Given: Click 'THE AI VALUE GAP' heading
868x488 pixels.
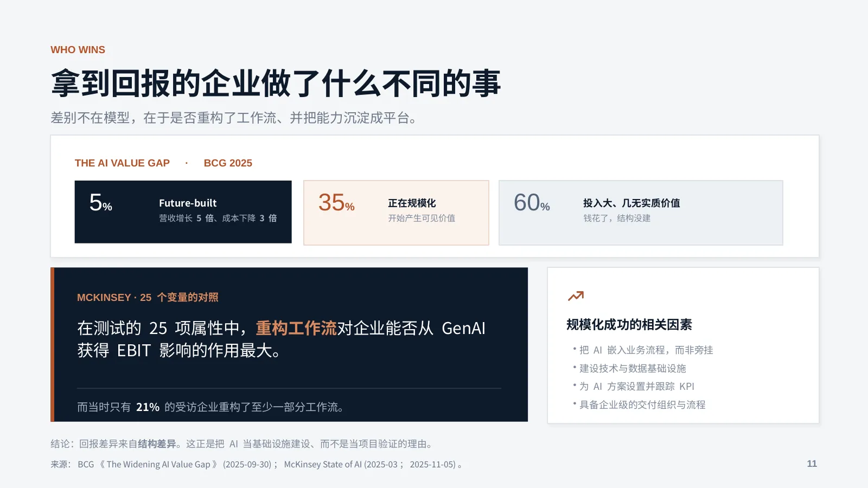Looking at the screenshot, I should (x=122, y=163).
